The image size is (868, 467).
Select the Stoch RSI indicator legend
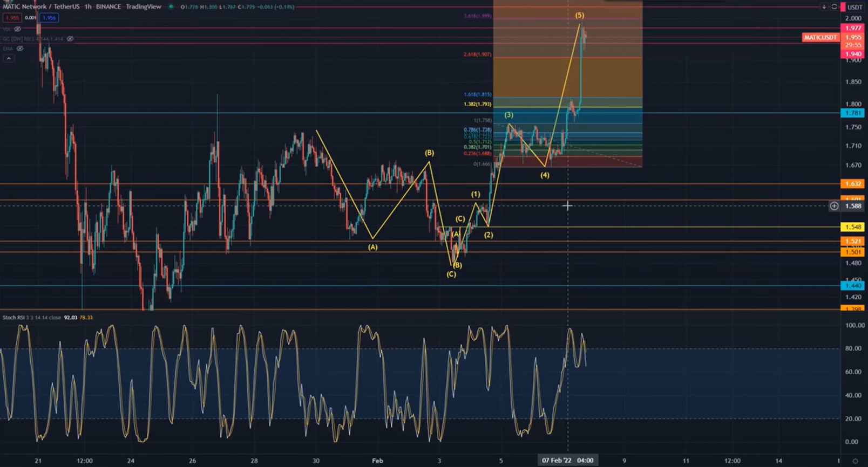[32, 318]
